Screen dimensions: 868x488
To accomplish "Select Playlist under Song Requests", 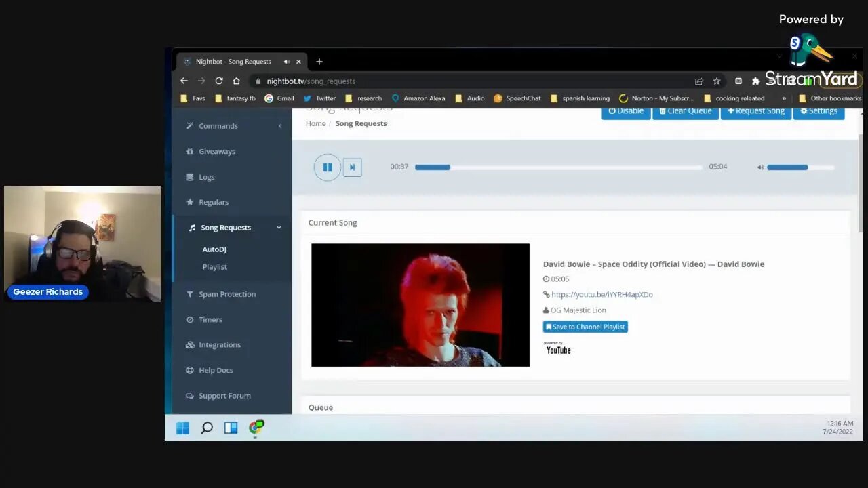I will (214, 267).
